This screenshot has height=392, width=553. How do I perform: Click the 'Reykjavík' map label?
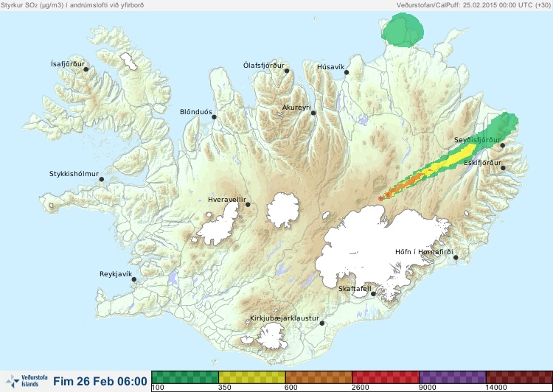pyautogui.click(x=116, y=274)
